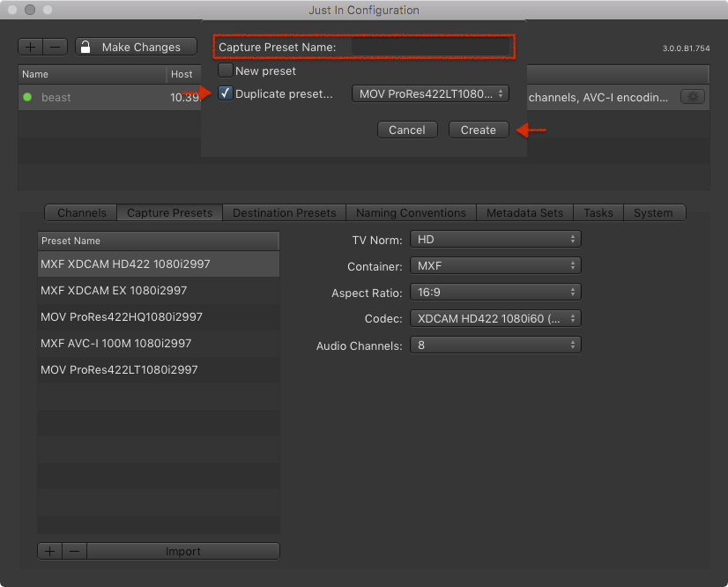Enable the New preset checkbox

pyautogui.click(x=226, y=71)
